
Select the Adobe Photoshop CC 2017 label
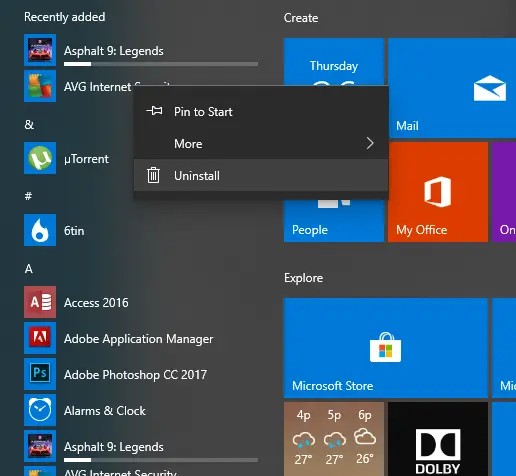click(x=135, y=375)
